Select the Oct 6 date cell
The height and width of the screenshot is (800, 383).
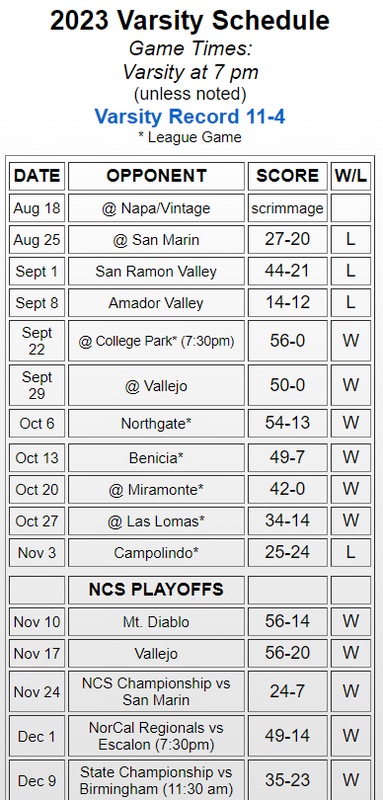37,423
